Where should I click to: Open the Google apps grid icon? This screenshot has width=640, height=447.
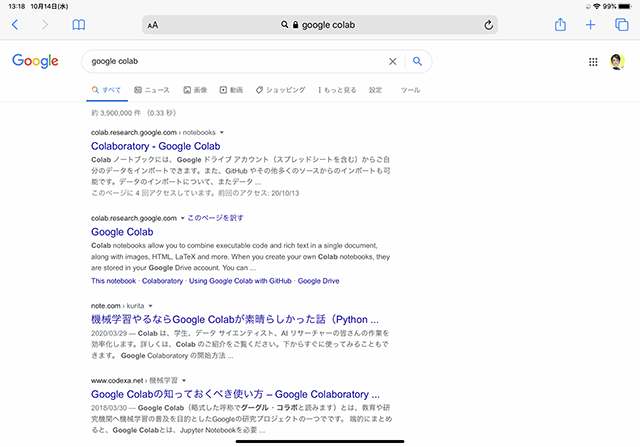pos(593,62)
